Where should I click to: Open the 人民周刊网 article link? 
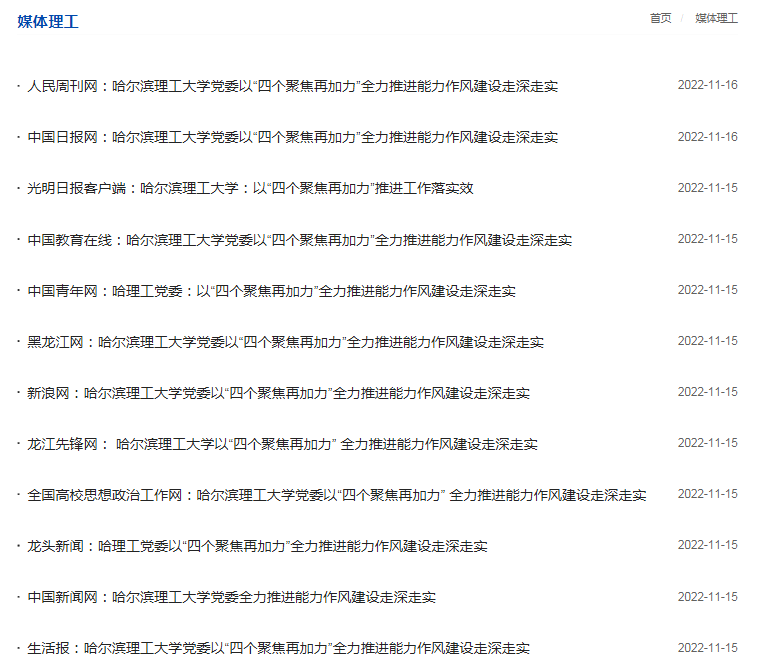point(292,86)
